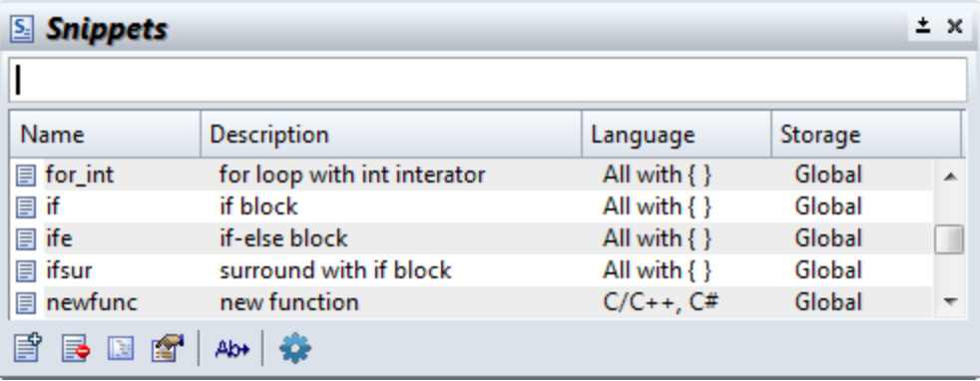The height and width of the screenshot is (381, 980).
Task: Click the delete snippet icon
Action: [75, 348]
